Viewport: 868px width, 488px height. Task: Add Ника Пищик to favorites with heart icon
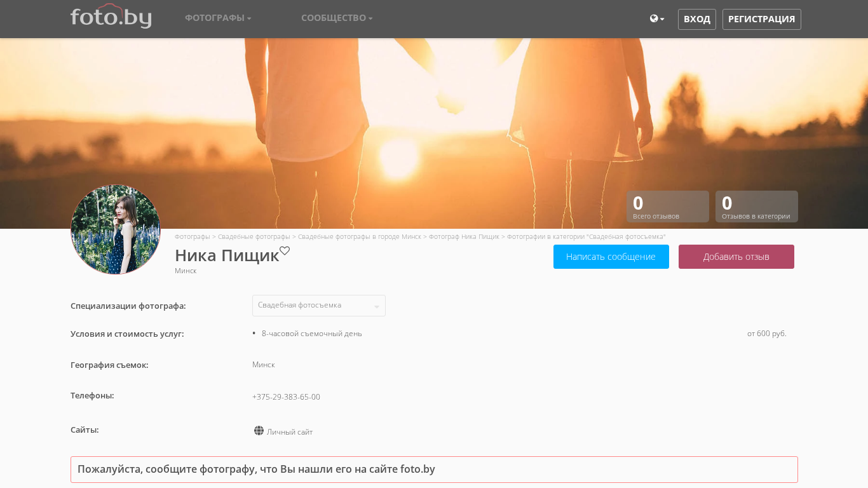(x=285, y=251)
